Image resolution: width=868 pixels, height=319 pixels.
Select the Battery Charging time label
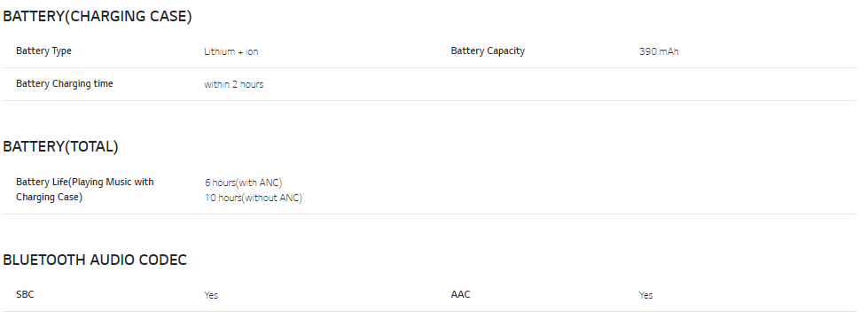pos(64,84)
